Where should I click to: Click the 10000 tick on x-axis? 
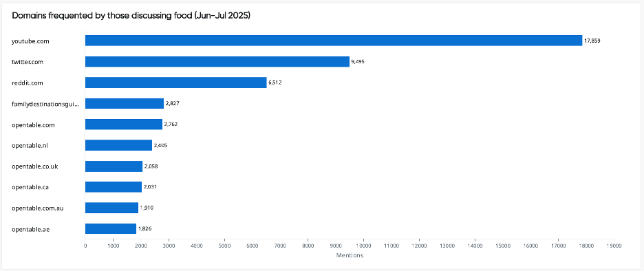coord(363,246)
